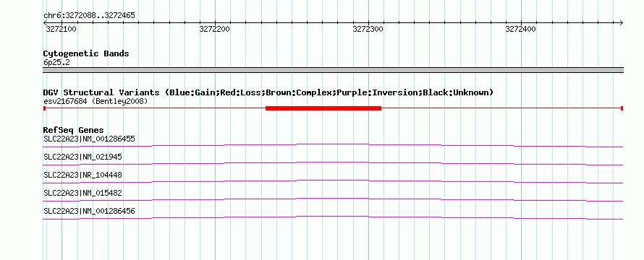Image resolution: width=644 pixels, height=260 pixels.
Task: Click esv2167684 (Bentley2008) variant label
Action: pos(96,101)
